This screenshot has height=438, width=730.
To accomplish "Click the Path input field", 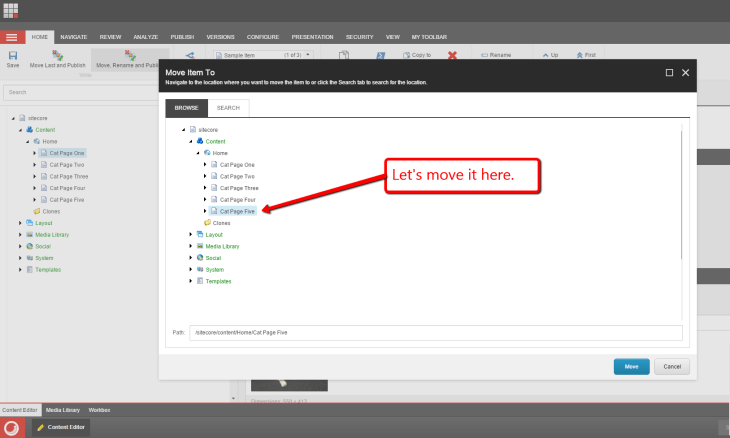I will 434,333.
